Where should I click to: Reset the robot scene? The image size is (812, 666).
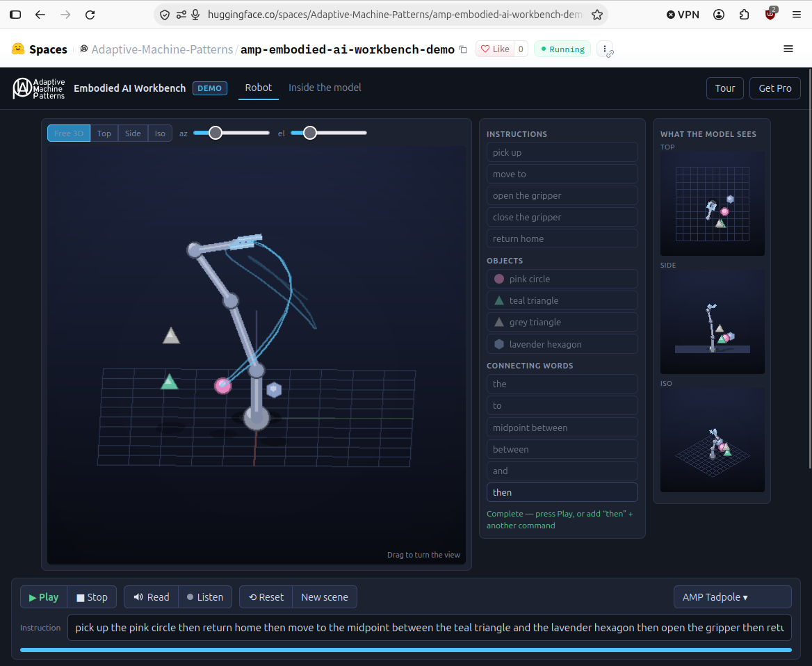(x=266, y=597)
